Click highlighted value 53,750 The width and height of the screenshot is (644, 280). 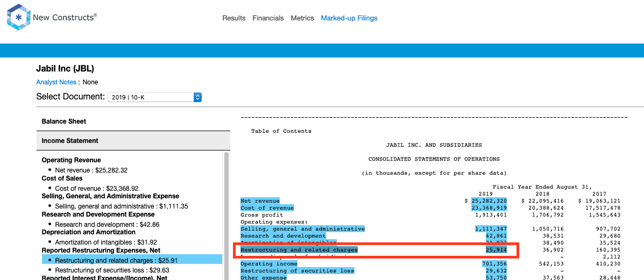tap(496, 277)
